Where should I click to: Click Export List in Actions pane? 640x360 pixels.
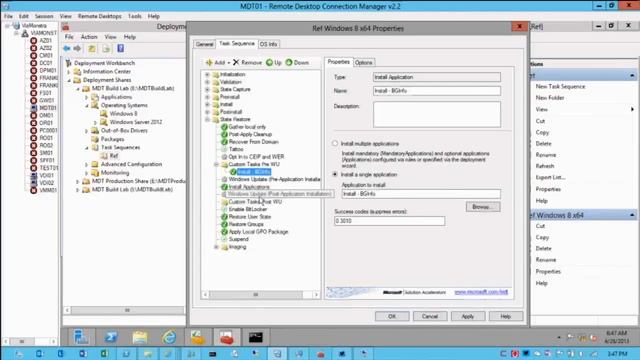point(550,178)
